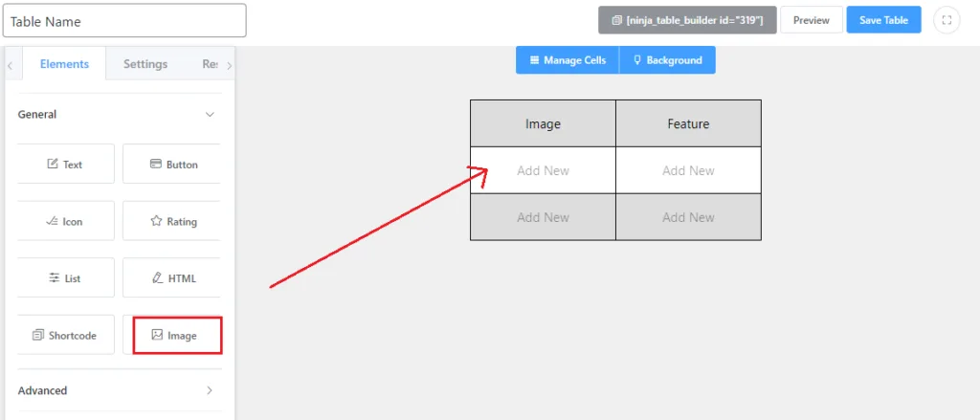Collapse the General section

click(x=210, y=115)
